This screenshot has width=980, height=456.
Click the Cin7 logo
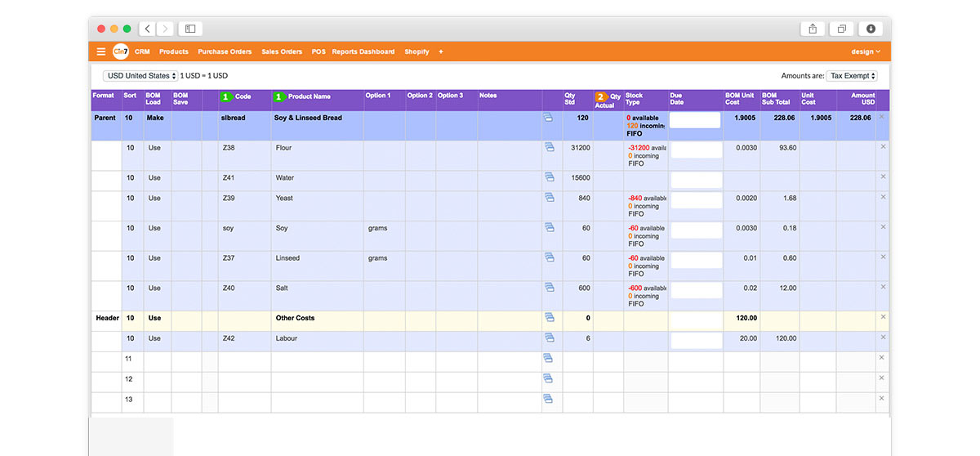pyautogui.click(x=121, y=51)
